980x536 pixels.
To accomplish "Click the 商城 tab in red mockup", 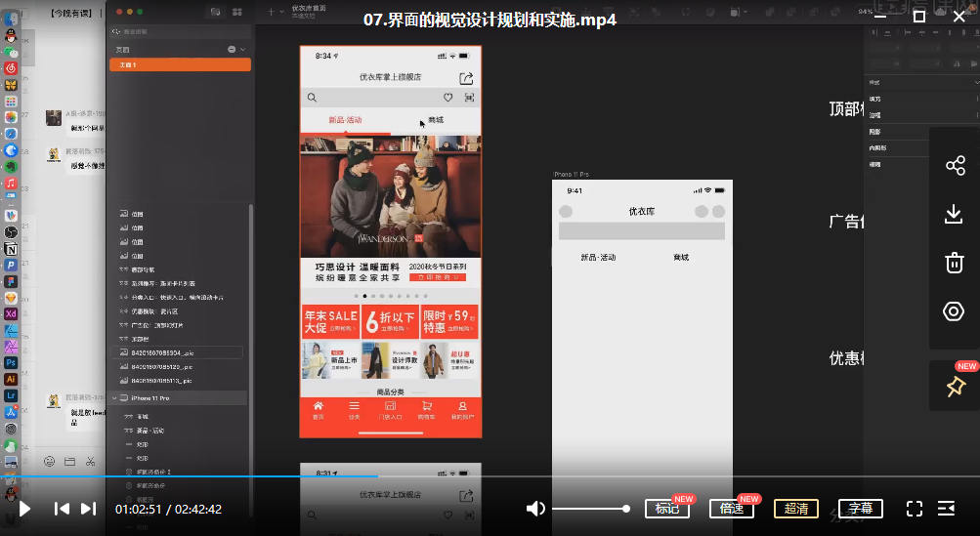I will (436, 120).
